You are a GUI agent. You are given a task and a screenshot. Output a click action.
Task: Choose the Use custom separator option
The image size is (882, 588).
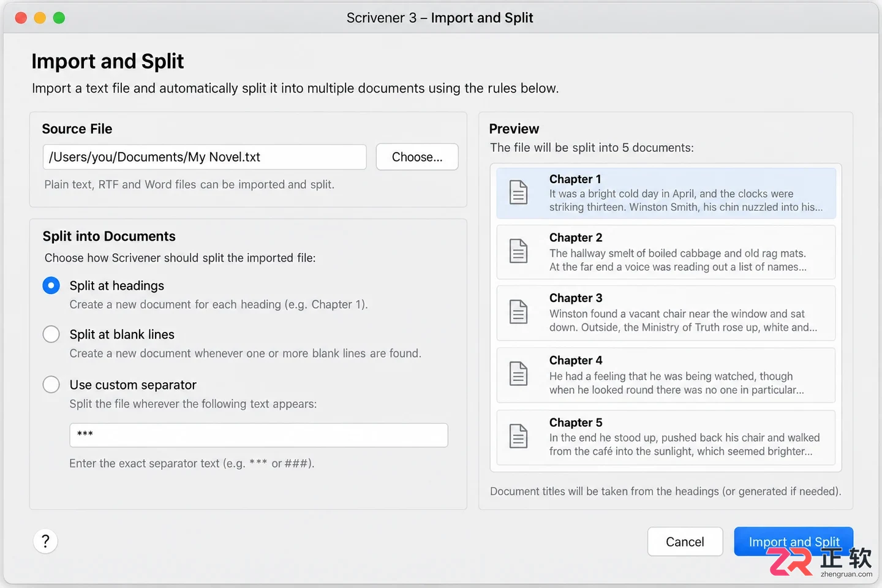tap(51, 385)
